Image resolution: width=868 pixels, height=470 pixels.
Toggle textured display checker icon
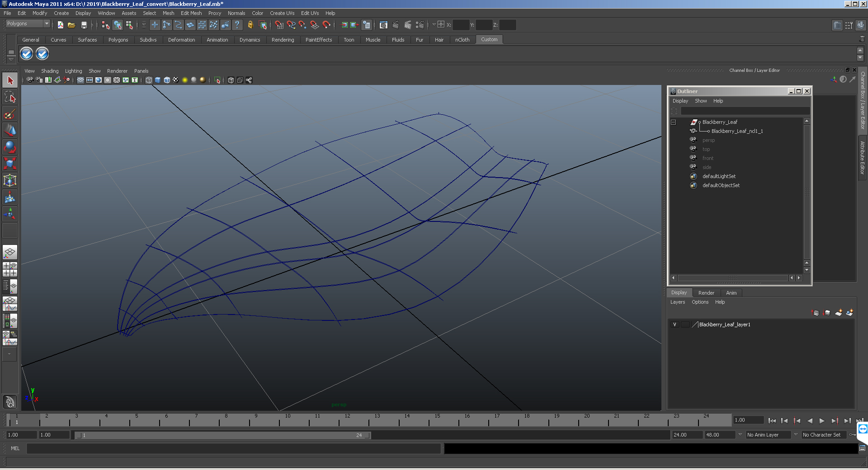176,80
